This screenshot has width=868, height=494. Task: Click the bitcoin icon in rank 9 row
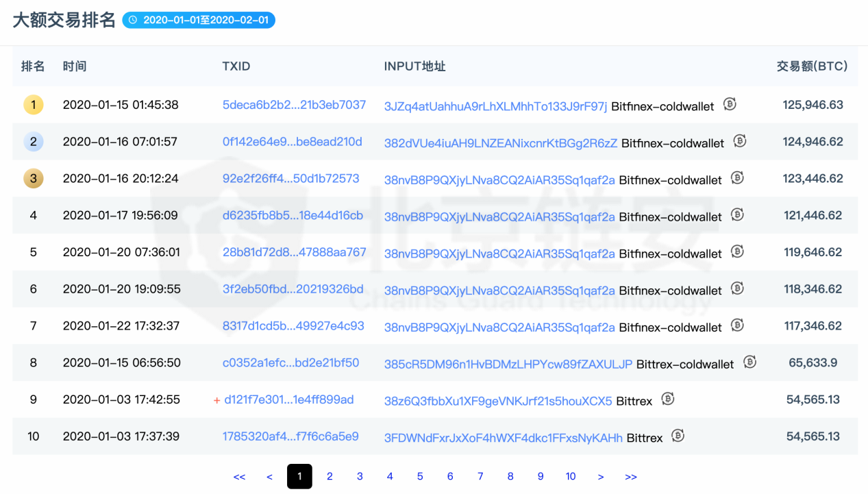[x=668, y=399]
